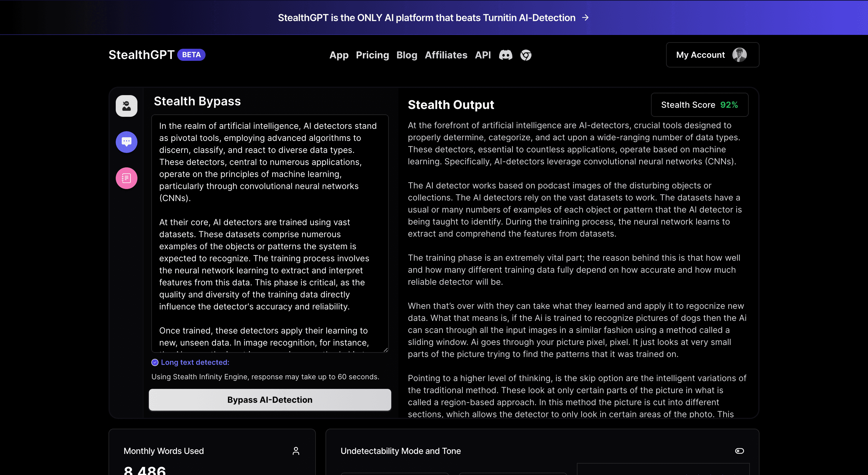
Task: Click the Turnitin AI-Detection banner link
Action: (426, 17)
